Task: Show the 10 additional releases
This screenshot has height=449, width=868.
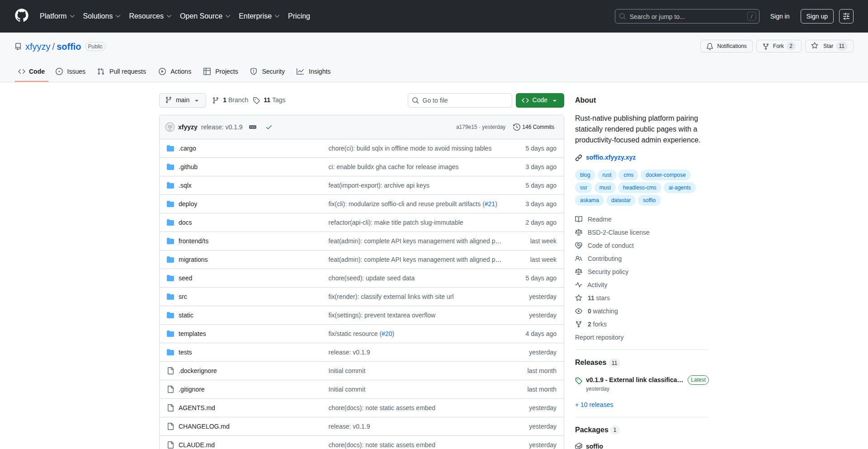Action: click(x=594, y=405)
